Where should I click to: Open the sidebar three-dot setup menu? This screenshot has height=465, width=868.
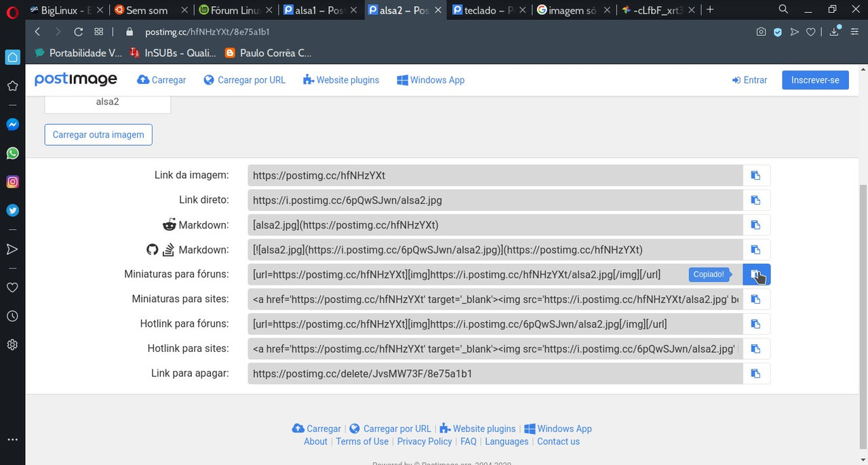click(12, 440)
